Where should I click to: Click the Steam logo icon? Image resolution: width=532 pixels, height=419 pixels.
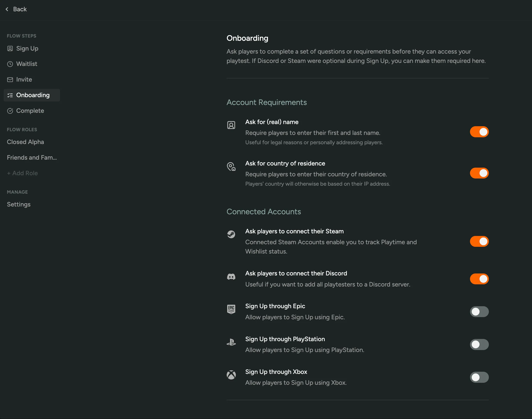(x=232, y=234)
